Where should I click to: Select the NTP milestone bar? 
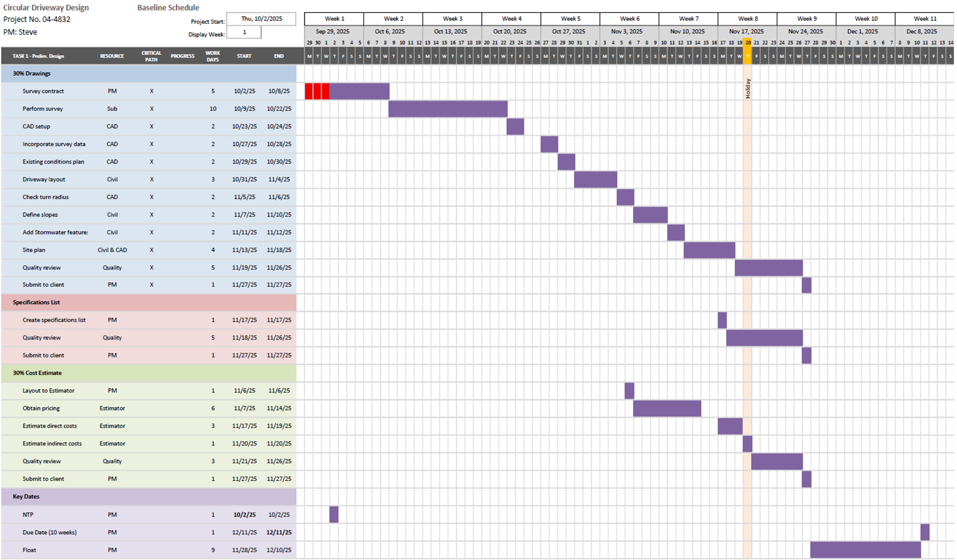[x=334, y=515]
